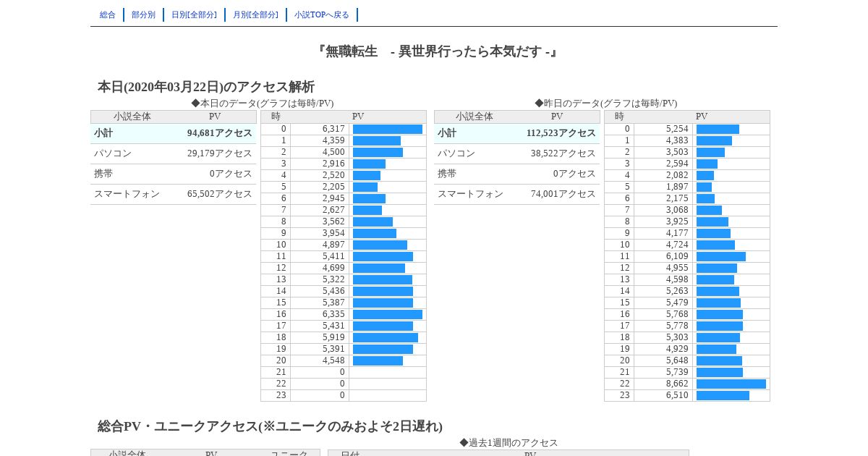868x456 pixels.
Task: Select the 本日(2020年03月22日)のアクセス解析 heading
Action: (206, 87)
